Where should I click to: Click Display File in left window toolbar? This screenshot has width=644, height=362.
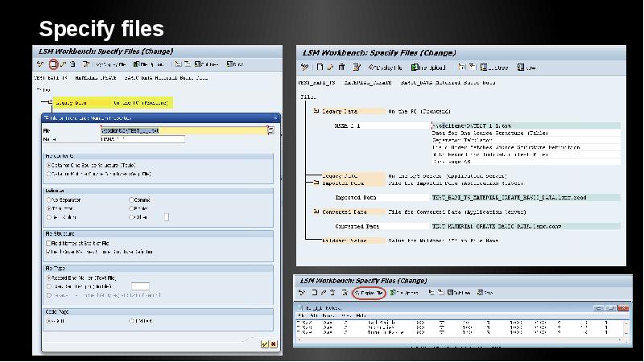pos(110,64)
